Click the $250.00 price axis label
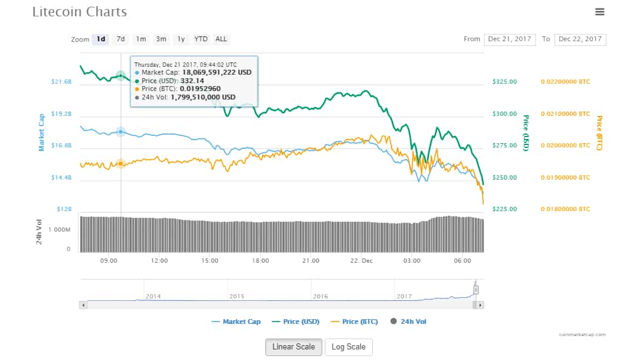Screen dimensions: 618x364 click(504, 178)
